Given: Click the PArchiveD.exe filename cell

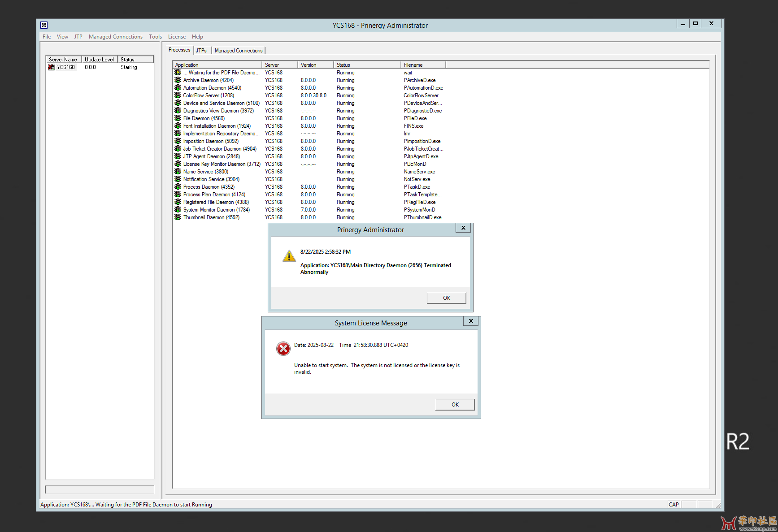Looking at the screenshot, I should [420, 80].
